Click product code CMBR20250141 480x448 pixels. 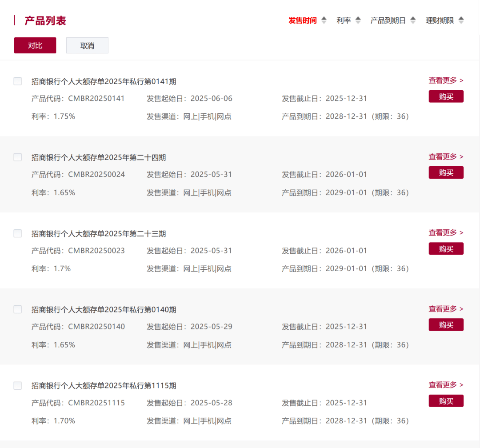[x=96, y=98]
